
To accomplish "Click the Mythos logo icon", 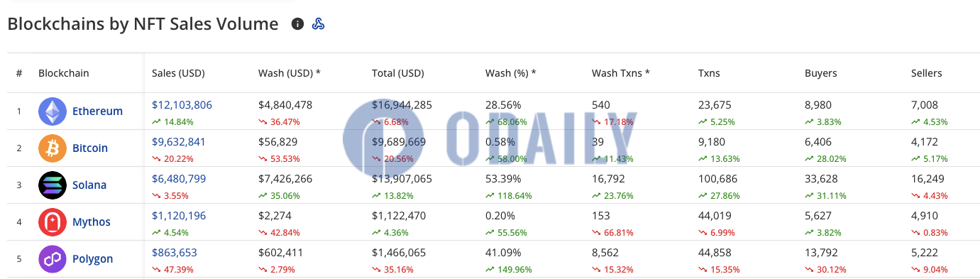I will click(x=53, y=222).
